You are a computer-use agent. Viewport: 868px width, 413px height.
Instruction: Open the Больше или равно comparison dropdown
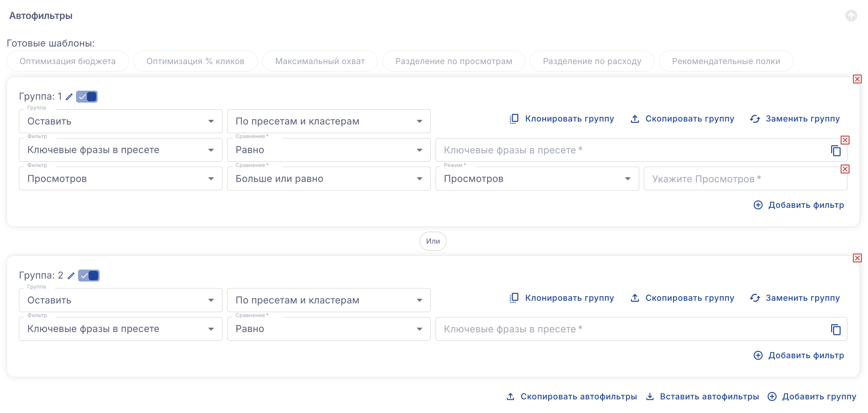coord(328,179)
